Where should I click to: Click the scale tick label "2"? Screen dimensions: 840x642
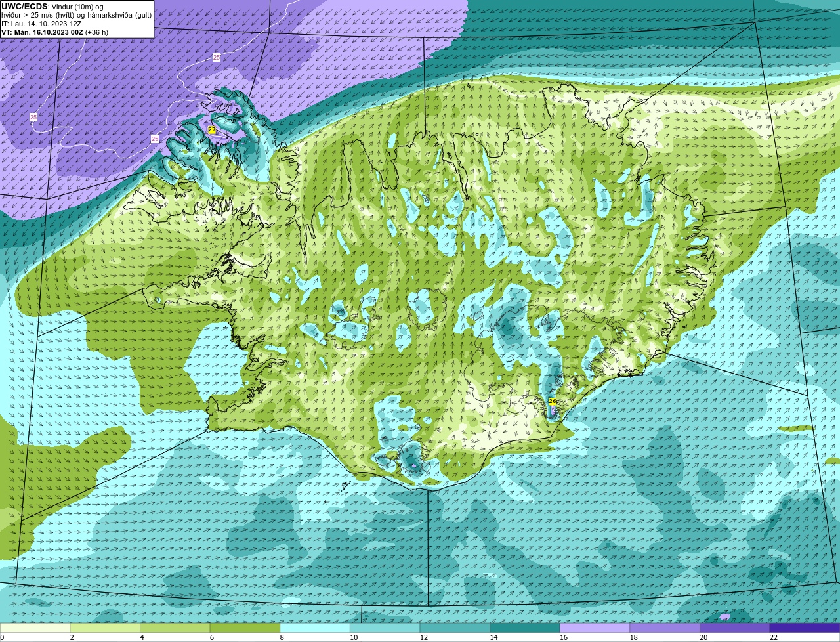pyautogui.click(x=72, y=637)
